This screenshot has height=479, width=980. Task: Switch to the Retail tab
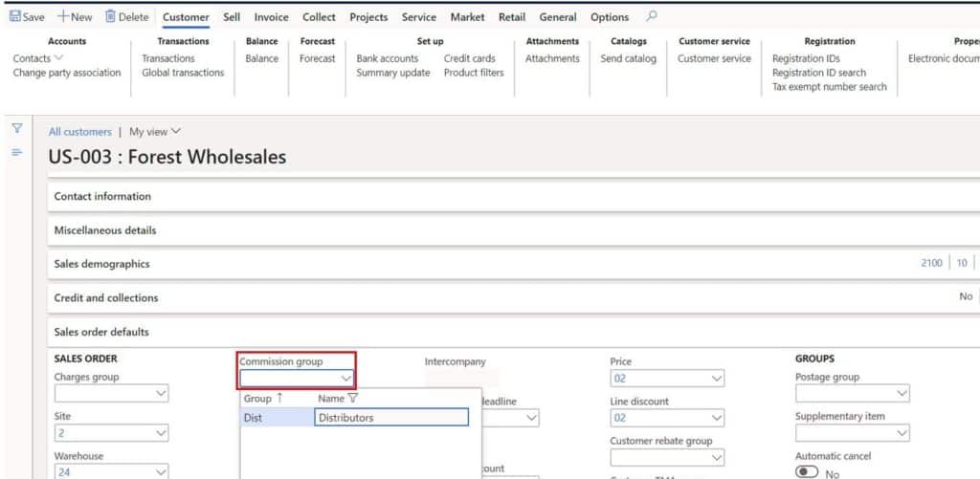pyautogui.click(x=512, y=17)
